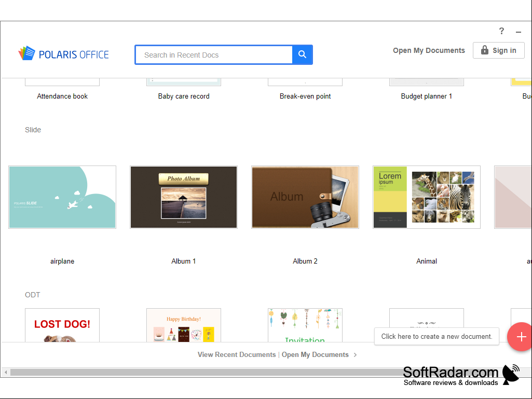532x399 pixels.
Task: Click the magnifier search button
Action: pyautogui.click(x=302, y=54)
